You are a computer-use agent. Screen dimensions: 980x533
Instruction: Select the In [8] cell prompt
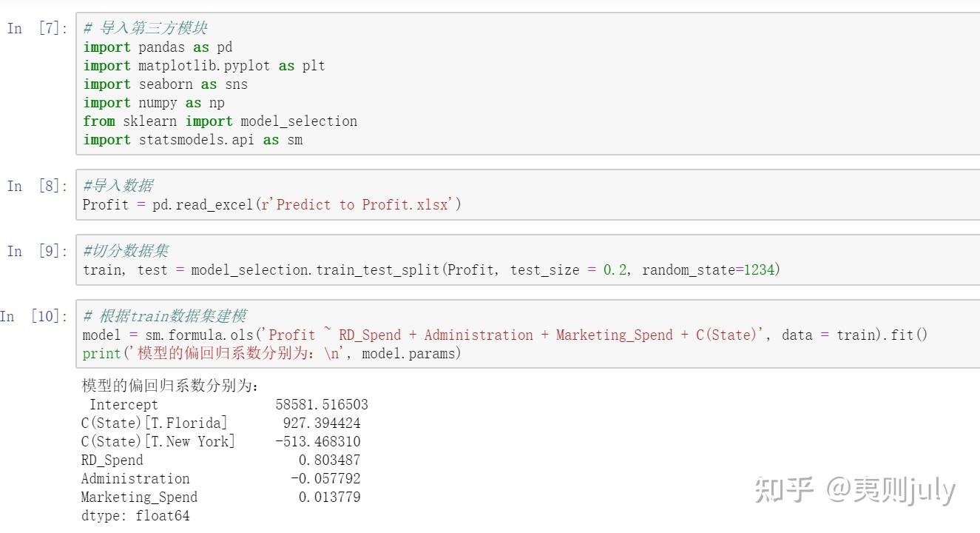coord(37,187)
